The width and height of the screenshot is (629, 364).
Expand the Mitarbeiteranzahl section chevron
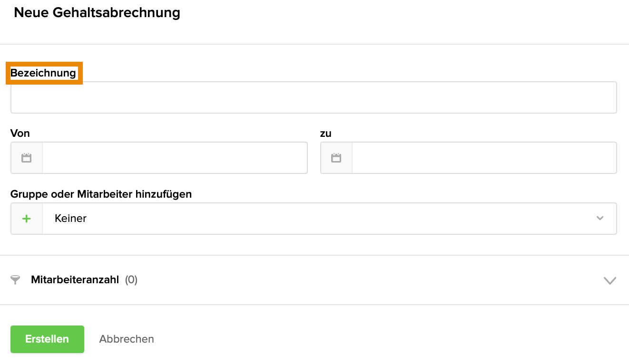tap(609, 280)
